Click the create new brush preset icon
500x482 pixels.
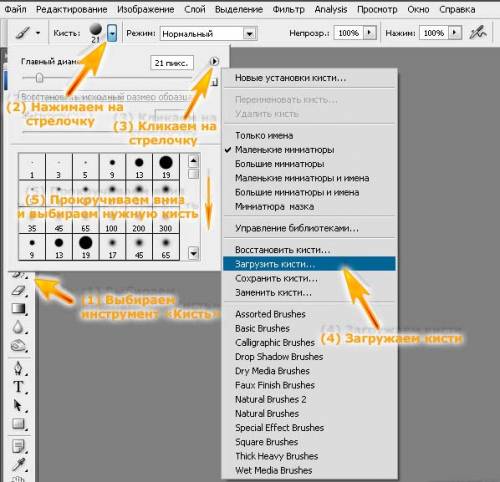(x=215, y=82)
